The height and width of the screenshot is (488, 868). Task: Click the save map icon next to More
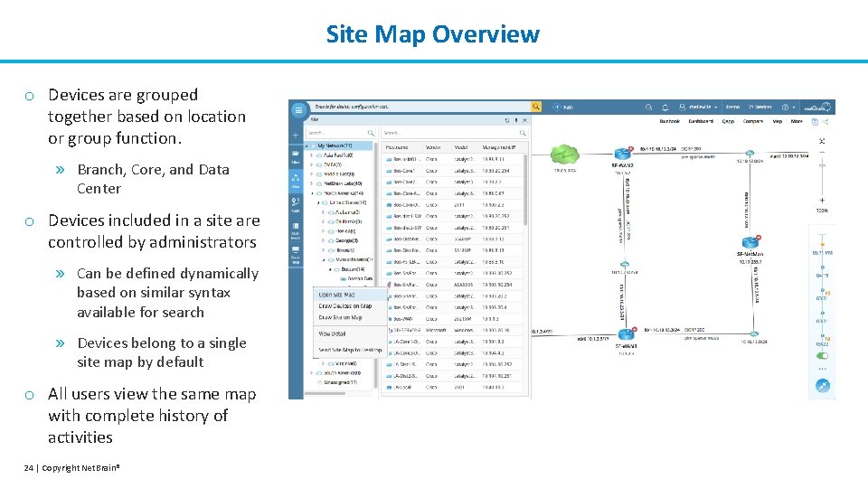click(x=815, y=121)
